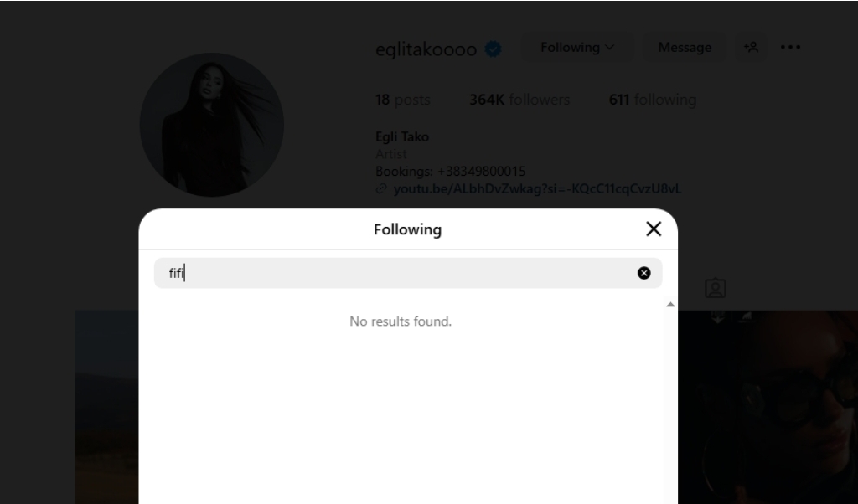This screenshot has width=858, height=504.
Task: Open the youtu.be link in bio
Action: coord(537,189)
